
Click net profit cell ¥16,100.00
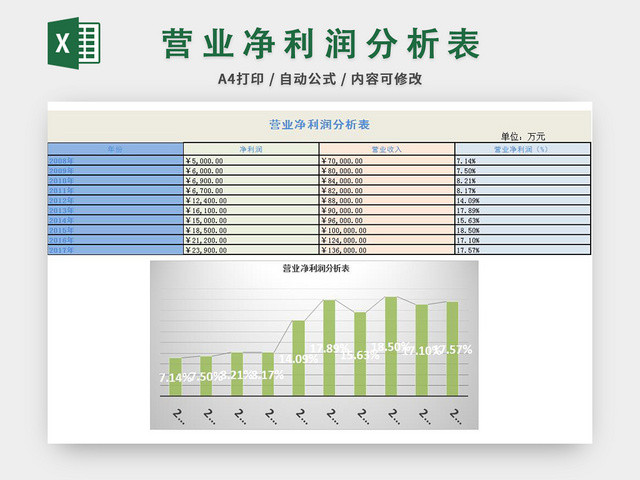click(251, 210)
